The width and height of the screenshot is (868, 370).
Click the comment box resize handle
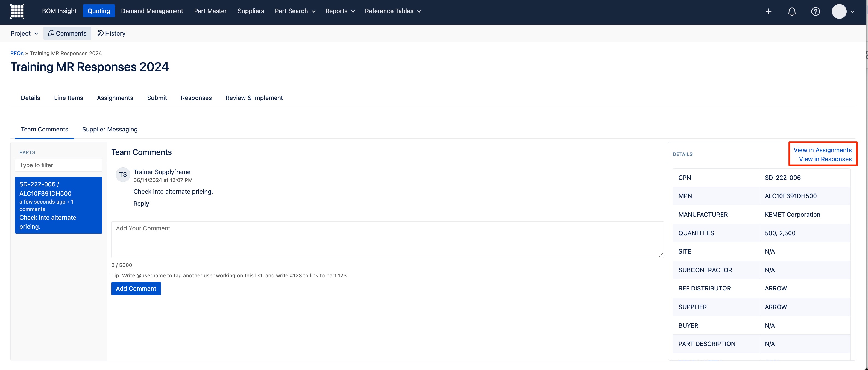661,255
